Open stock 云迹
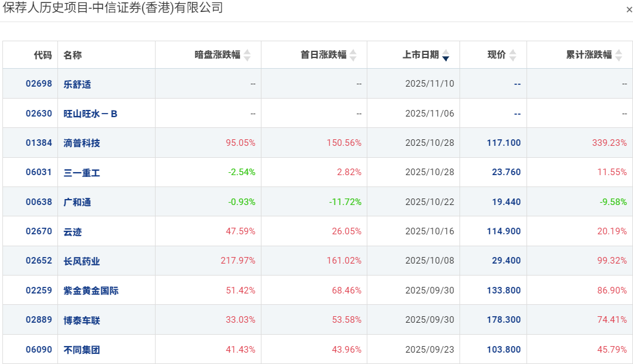 click(72, 232)
